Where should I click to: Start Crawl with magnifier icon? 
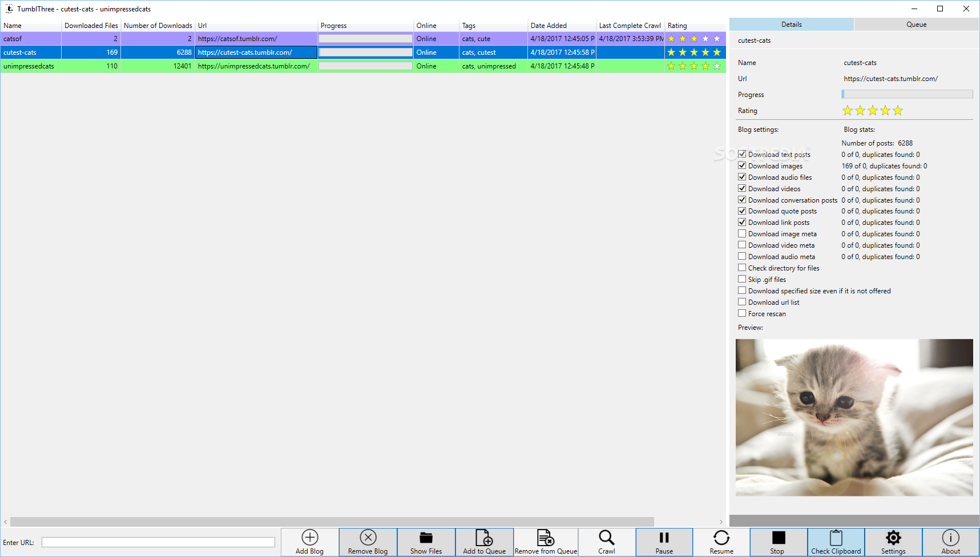click(x=607, y=538)
